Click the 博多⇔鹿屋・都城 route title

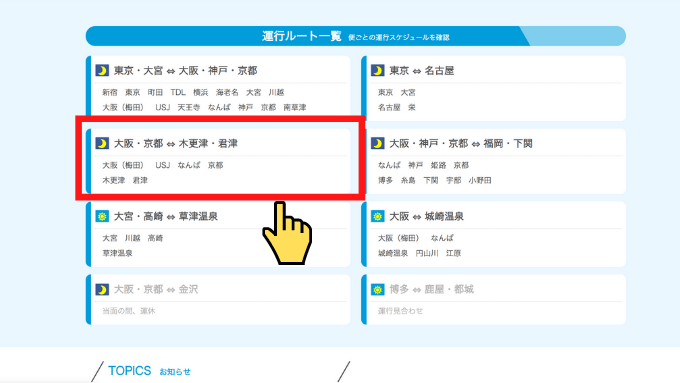pyautogui.click(x=432, y=289)
